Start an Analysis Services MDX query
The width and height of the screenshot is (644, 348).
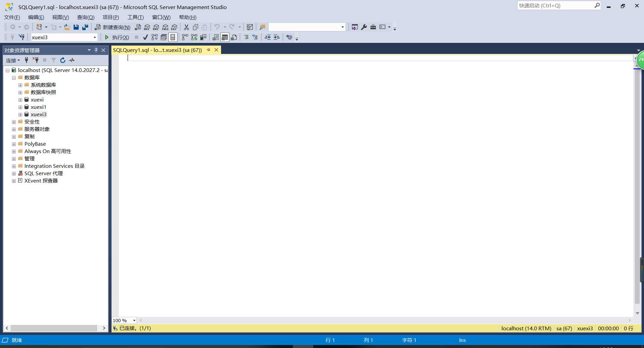(147, 27)
